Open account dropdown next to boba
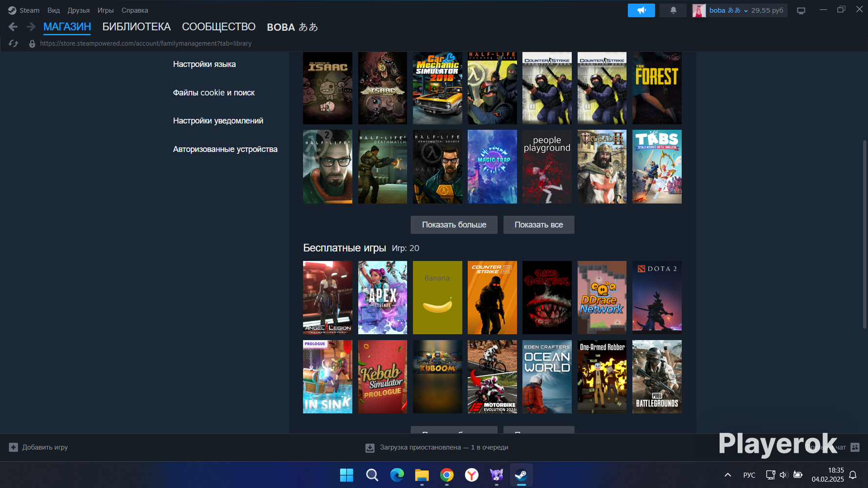Viewport: 868px width, 488px height. [746, 11]
